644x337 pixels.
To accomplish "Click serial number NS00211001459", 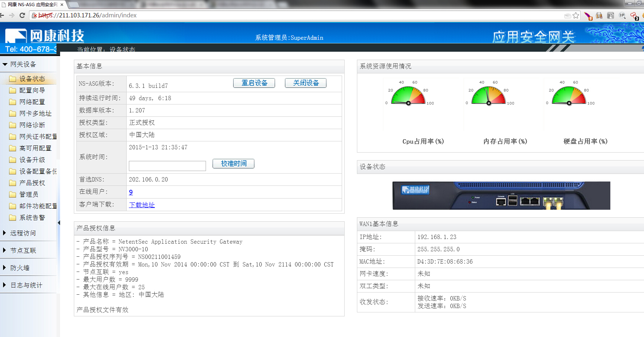I will [159, 257].
